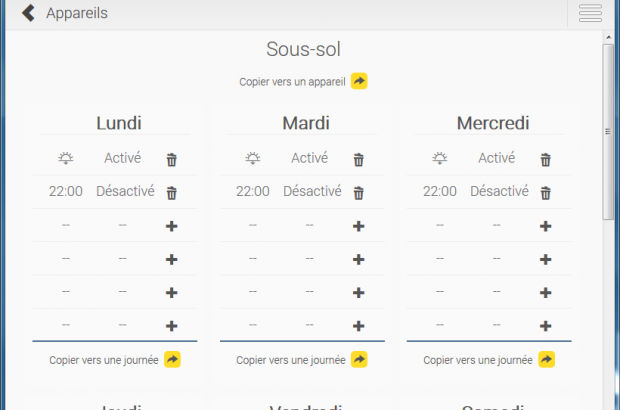Click Copier vers un appareil link
620x410 pixels.
tap(292, 82)
